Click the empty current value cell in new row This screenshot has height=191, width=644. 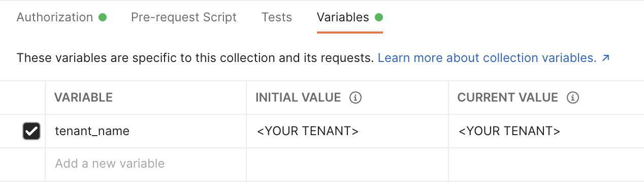(x=546, y=164)
